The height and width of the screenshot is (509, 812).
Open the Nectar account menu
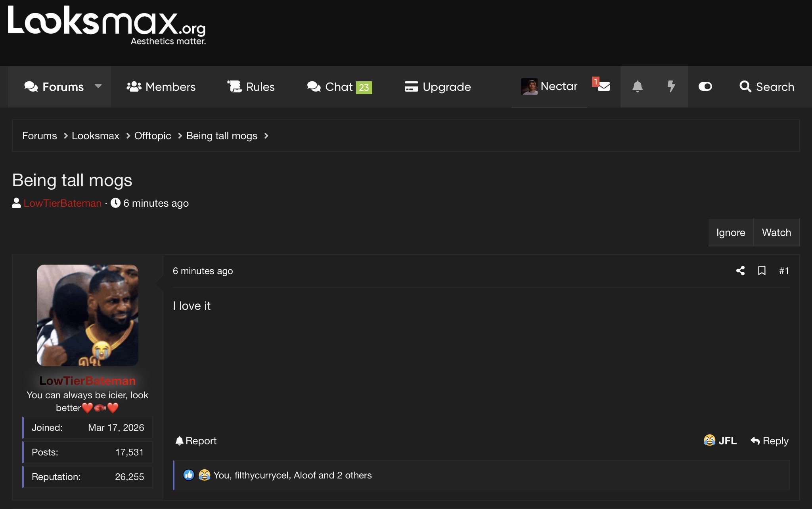click(x=549, y=86)
